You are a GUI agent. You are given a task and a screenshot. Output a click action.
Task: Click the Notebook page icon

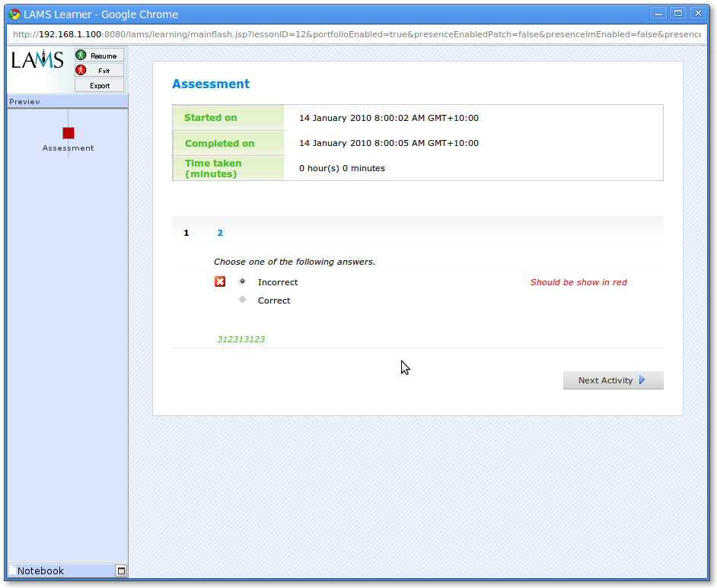tap(12, 571)
